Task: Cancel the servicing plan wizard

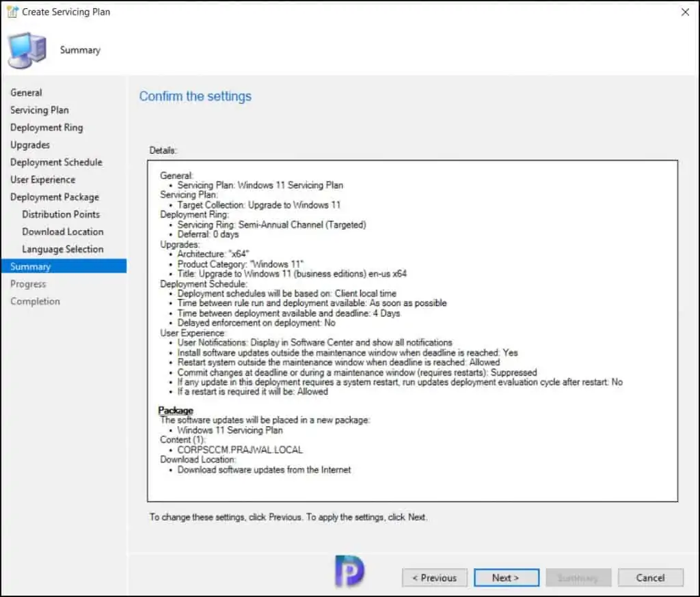Action: tap(651, 578)
